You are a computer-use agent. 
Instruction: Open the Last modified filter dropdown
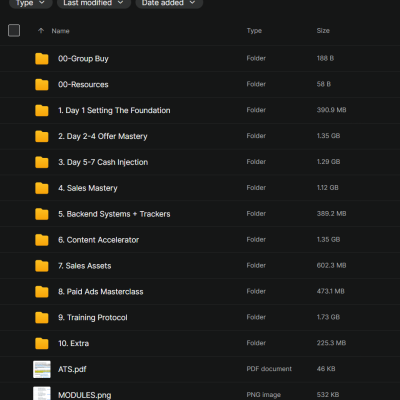94,3
